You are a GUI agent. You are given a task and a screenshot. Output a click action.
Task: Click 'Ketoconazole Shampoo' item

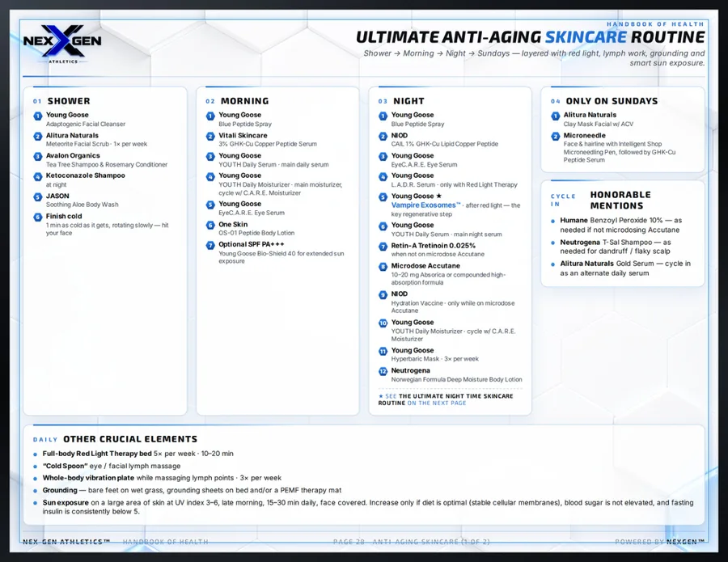point(86,175)
